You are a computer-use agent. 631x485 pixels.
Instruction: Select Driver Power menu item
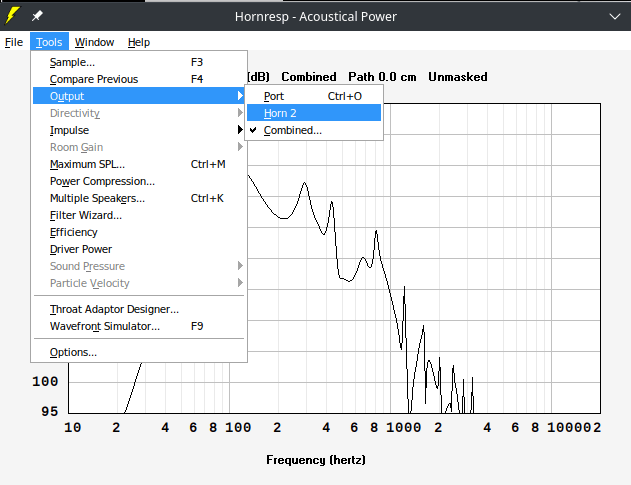click(x=139, y=249)
